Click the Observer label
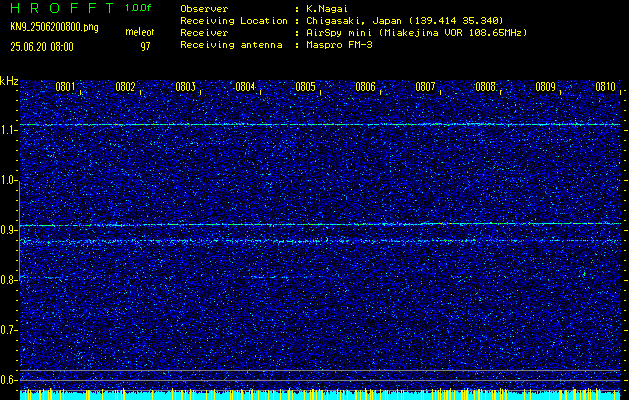This screenshot has height=400, width=629. click(204, 8)
